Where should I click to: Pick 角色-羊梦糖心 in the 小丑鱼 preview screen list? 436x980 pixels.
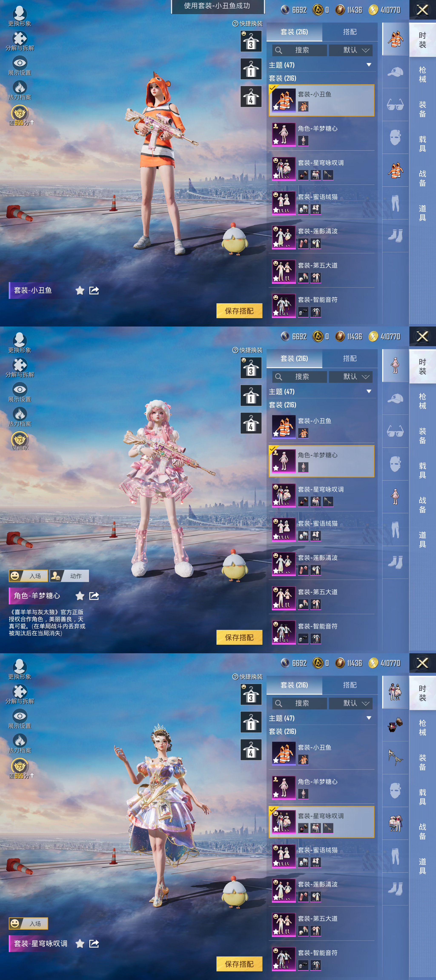[321, 135]
